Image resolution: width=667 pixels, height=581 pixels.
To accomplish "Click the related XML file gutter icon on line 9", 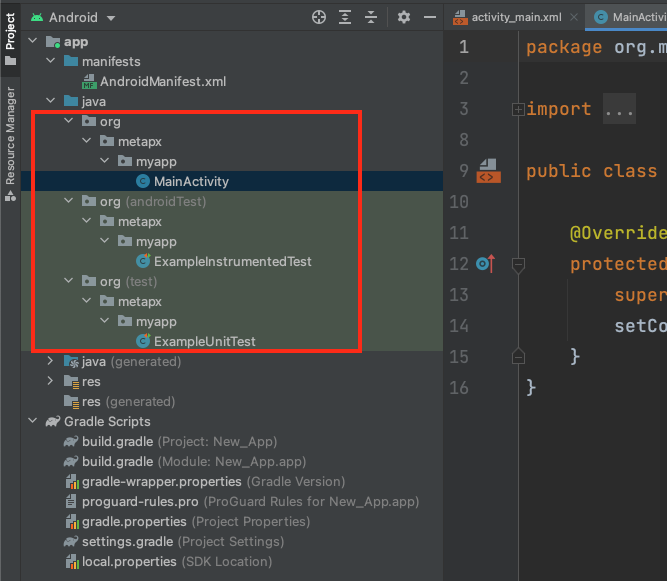I will (488, 171).
